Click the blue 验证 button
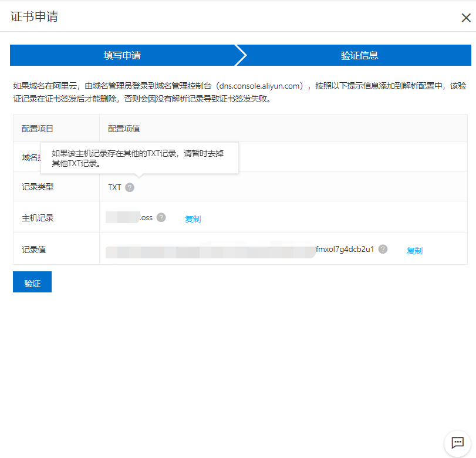 32,282
